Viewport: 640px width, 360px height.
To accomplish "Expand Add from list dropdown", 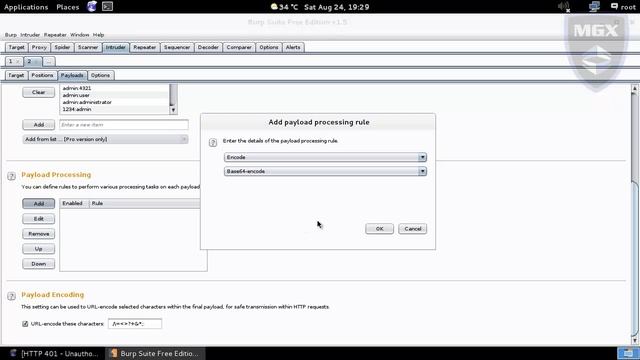I will [x=105, y=139].
